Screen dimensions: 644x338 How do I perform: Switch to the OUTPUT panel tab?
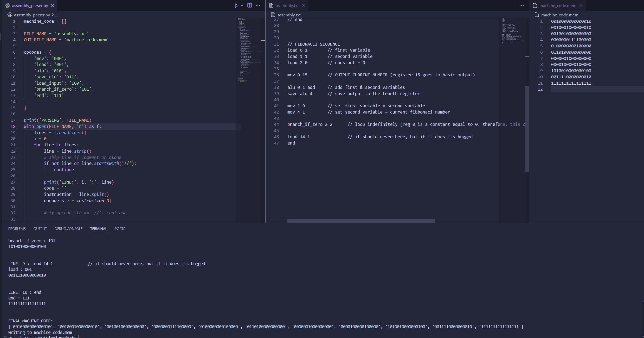(40, 229)
